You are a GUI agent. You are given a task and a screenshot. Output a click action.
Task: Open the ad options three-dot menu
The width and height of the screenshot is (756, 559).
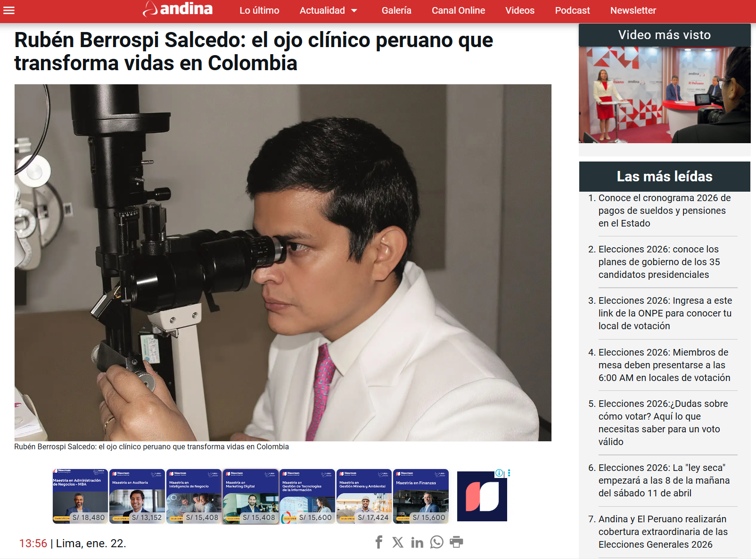[509, 473]
